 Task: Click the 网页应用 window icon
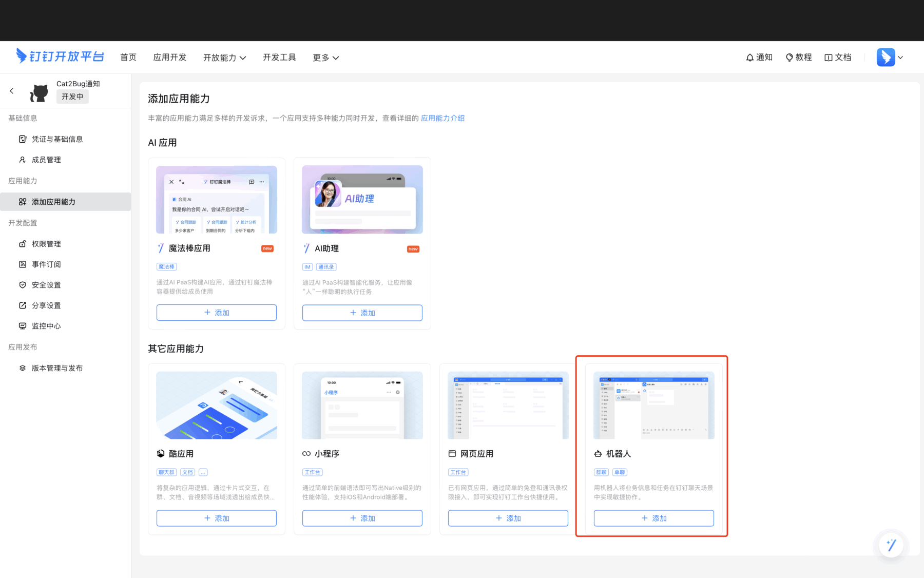452,454
